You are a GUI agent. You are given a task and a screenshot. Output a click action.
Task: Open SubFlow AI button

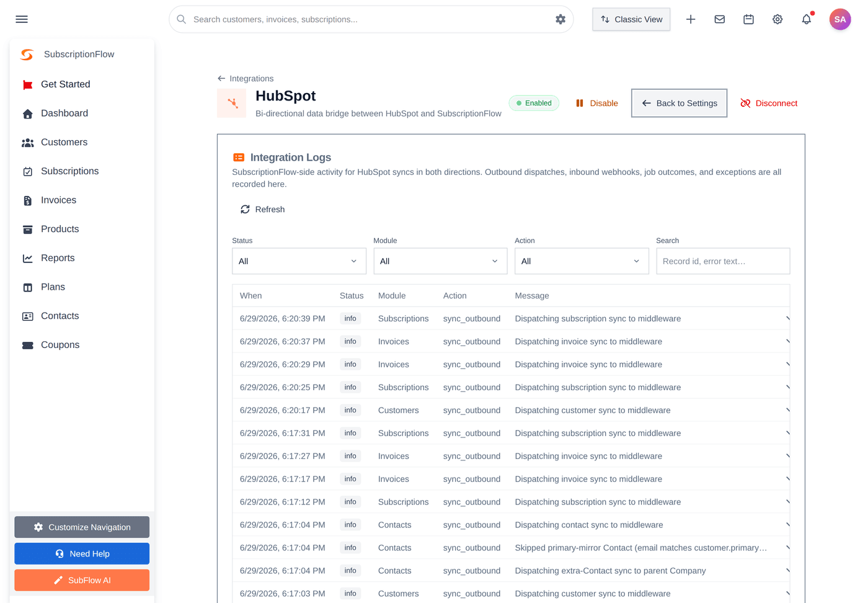click(82, 581)
